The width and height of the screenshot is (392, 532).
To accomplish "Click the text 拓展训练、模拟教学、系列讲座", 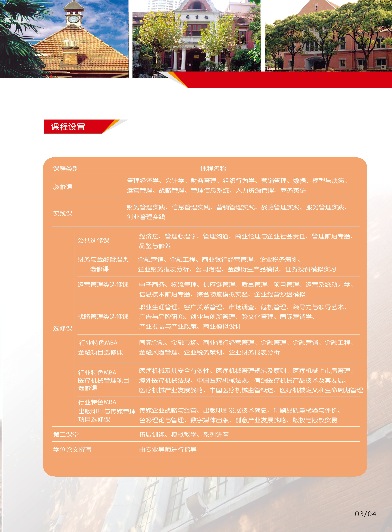I will 184,435.
